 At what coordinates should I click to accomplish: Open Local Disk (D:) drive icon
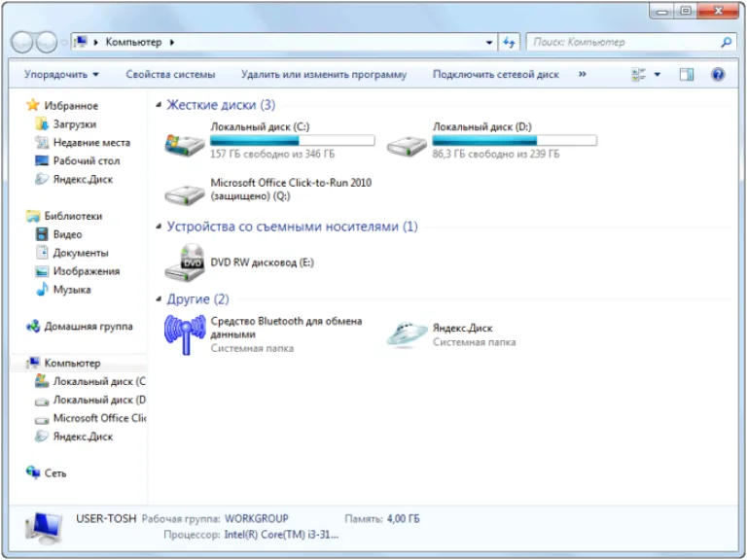pyautogui.click(x=407, y=146)
